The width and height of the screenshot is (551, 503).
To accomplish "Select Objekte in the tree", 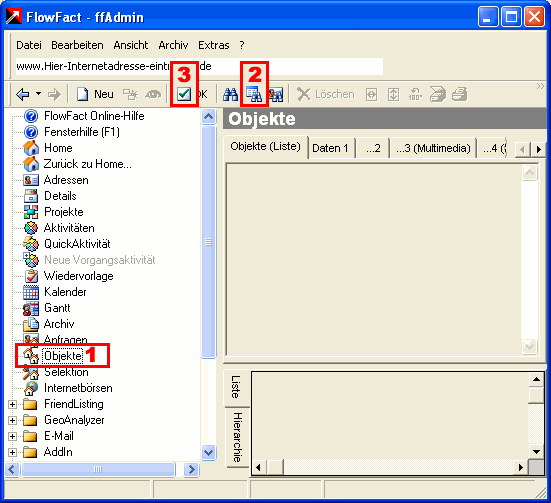I will (63, 356).
